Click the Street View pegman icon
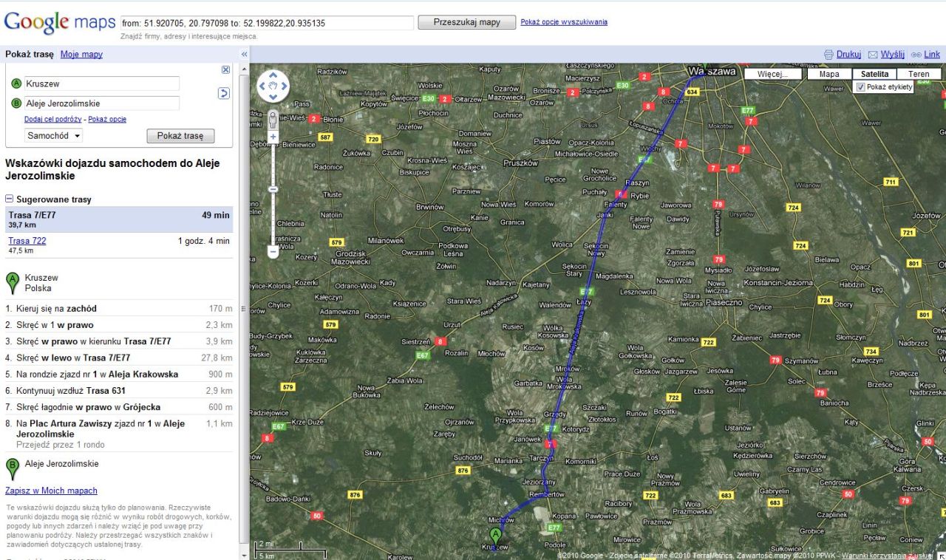 [x=273, y=118]
